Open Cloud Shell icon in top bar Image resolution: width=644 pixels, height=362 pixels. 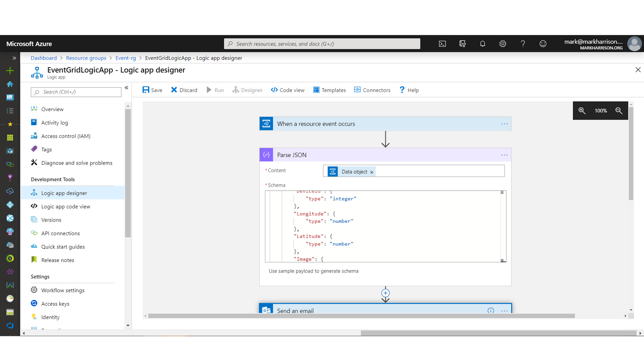[442, 44]
